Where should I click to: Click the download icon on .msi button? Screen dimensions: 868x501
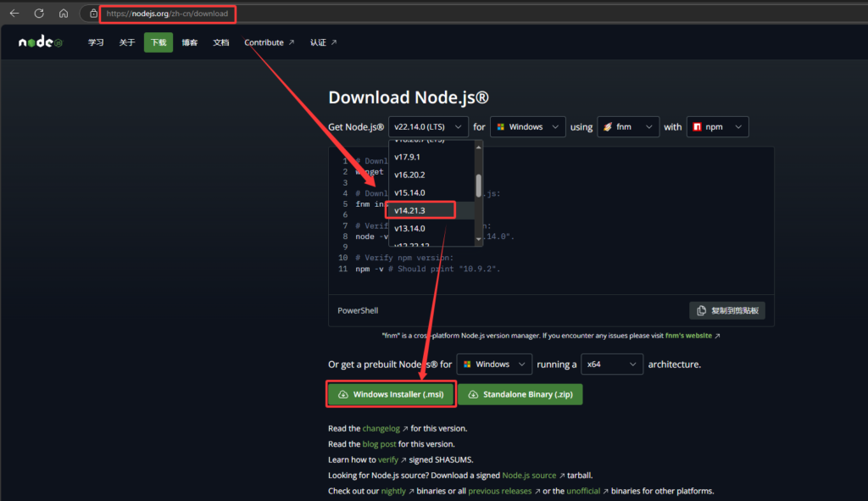tap(343, 394)
